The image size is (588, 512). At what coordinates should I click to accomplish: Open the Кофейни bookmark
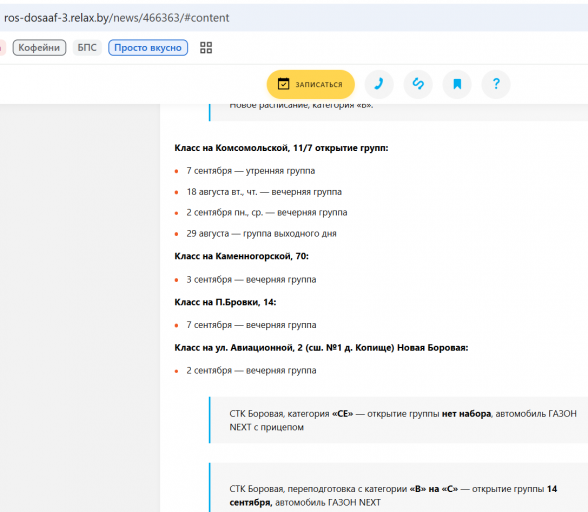pyautogui.click(x=39, y=48)
